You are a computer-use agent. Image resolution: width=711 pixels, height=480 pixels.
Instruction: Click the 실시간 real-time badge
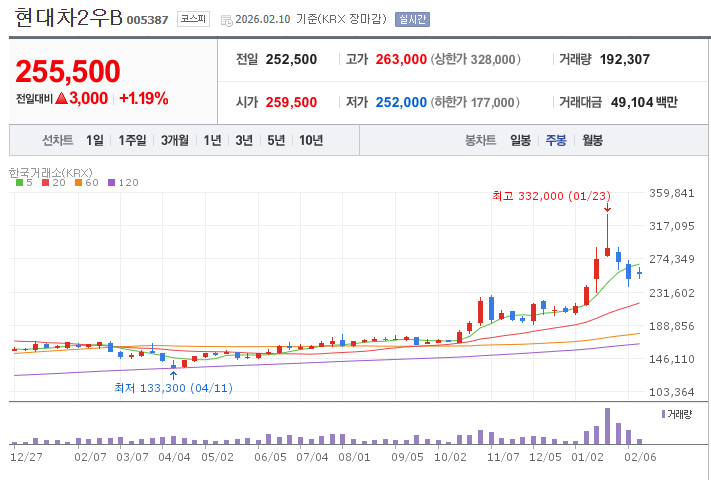pos(410,19)
